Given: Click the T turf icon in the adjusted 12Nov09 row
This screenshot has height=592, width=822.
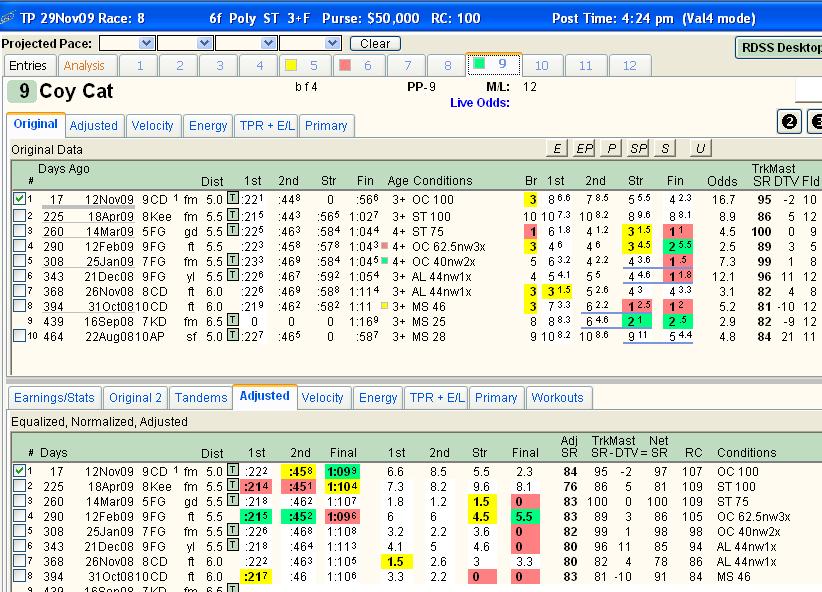Looking at the screenshot, I should (x=233, y=470).
